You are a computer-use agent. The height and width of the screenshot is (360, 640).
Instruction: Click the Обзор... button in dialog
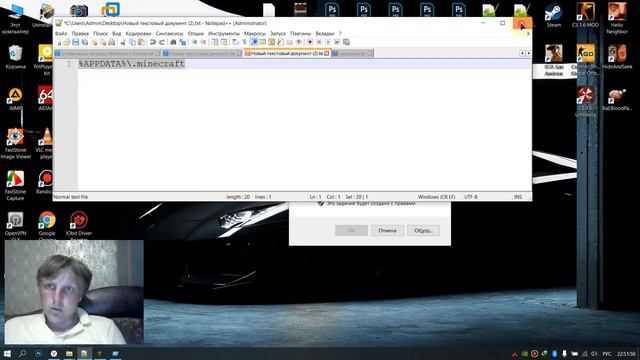pyautogui.click(x=423, y=231)
